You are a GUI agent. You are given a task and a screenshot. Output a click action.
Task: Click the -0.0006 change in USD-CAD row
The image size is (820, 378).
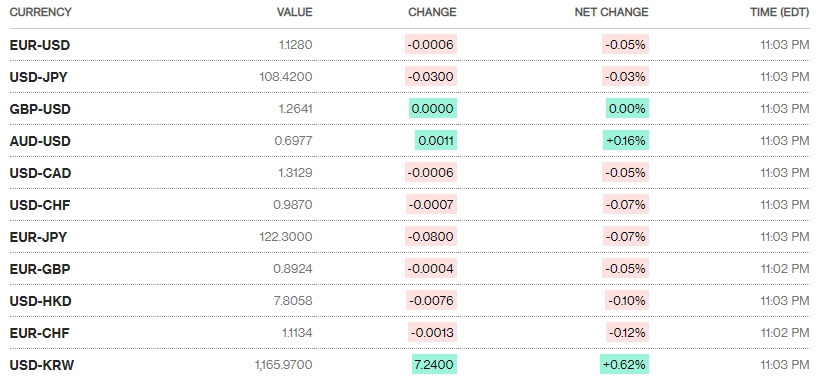(431, 172)
